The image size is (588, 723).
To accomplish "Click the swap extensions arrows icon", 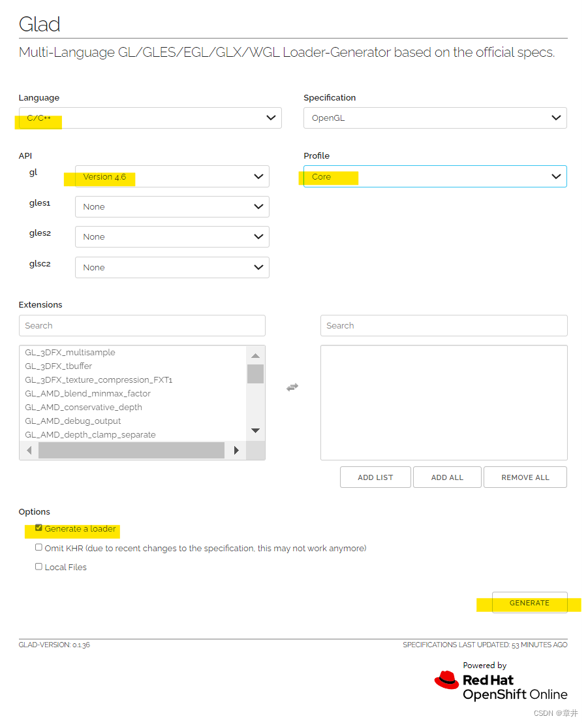I will point(292,387).
